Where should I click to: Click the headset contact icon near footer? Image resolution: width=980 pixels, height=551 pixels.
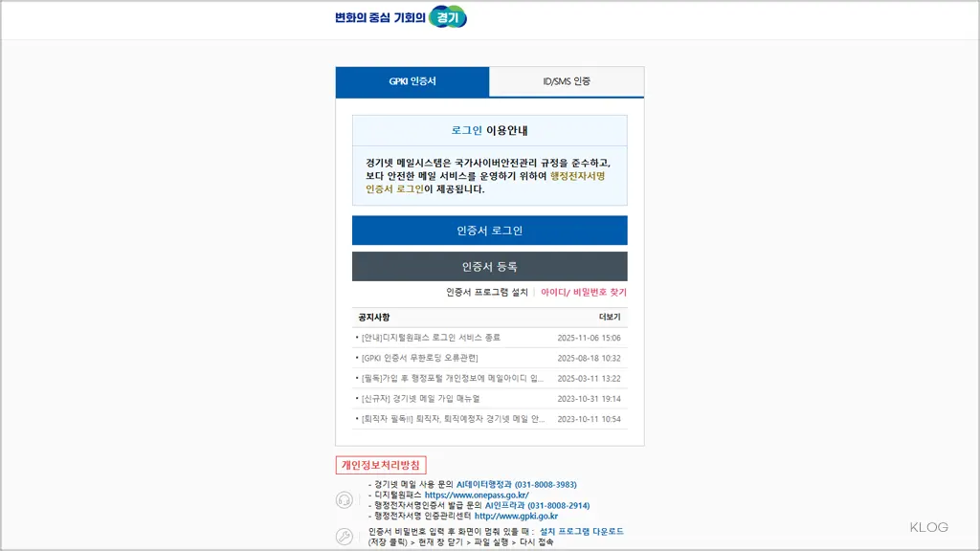344,499
